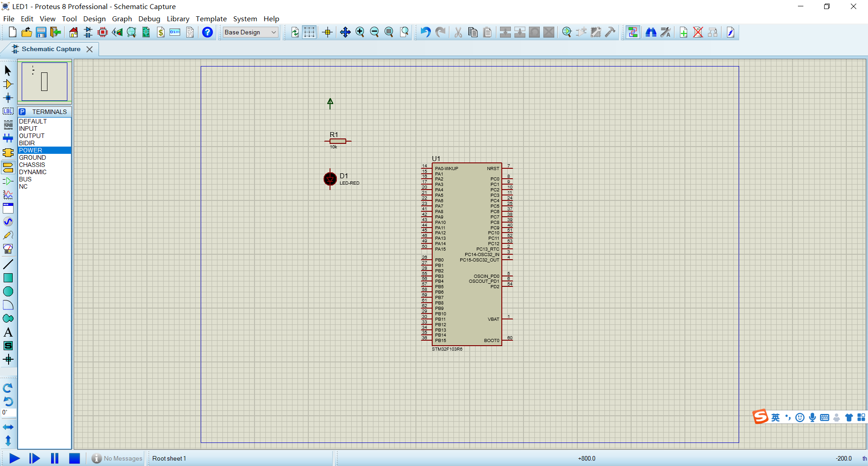Open the System menu
This screenshot has width=868, height=466.
pyautogui.click(x=245, y=19)
